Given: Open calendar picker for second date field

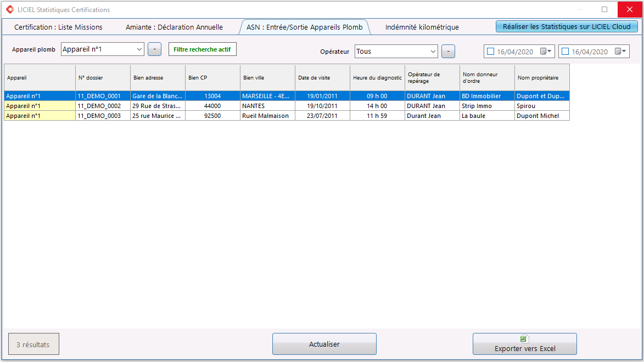Looking at the screenshot, I should click(620, 52).
